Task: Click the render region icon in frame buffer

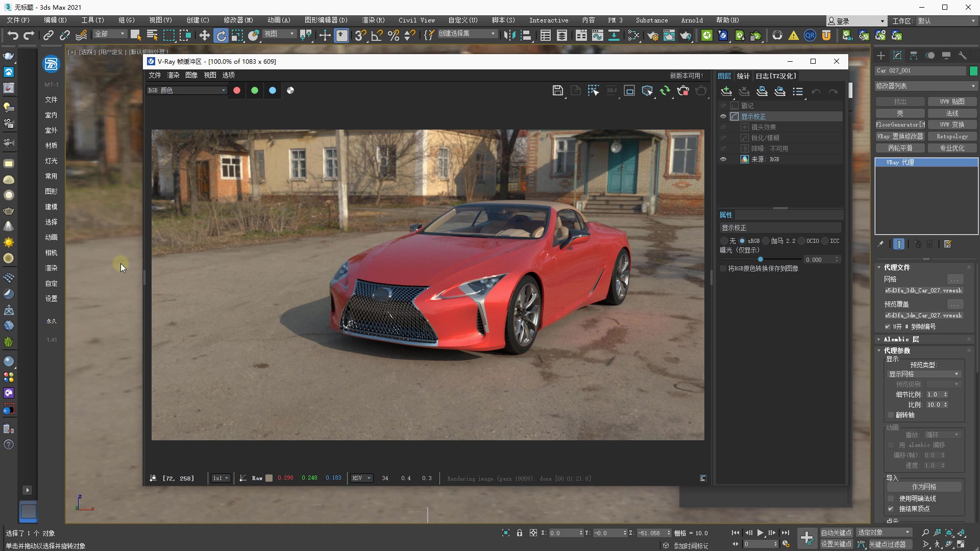Action: pyautogui.click(x=593, y=91)
